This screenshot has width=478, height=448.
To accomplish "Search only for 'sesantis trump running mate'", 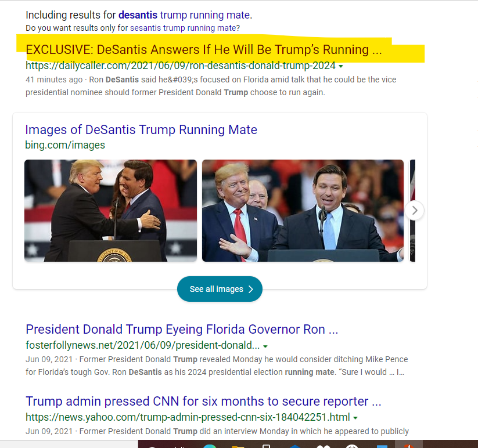I will 183,28.
